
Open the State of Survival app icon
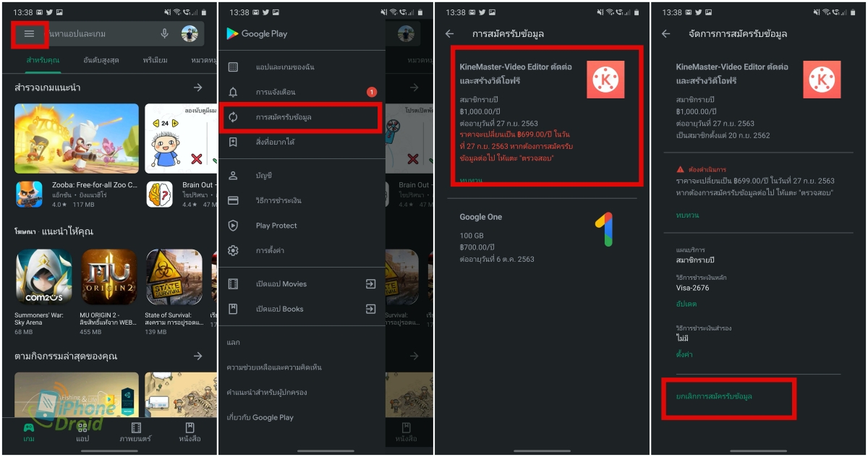174,277
